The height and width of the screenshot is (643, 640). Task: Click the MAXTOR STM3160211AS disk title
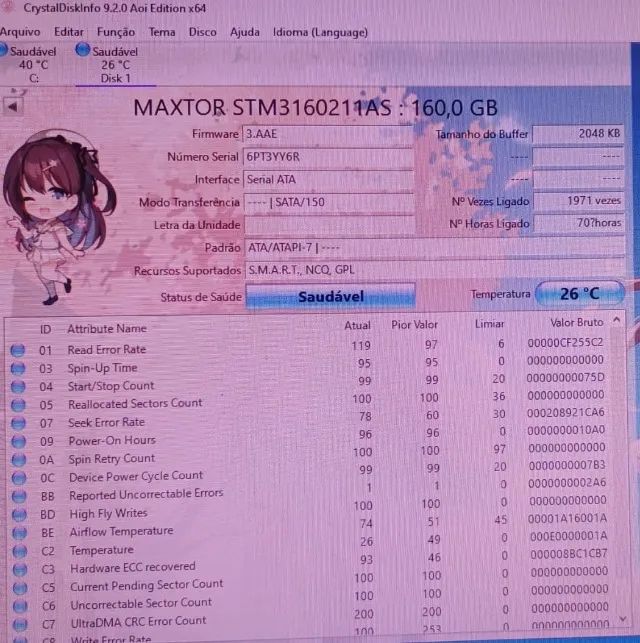315,108
